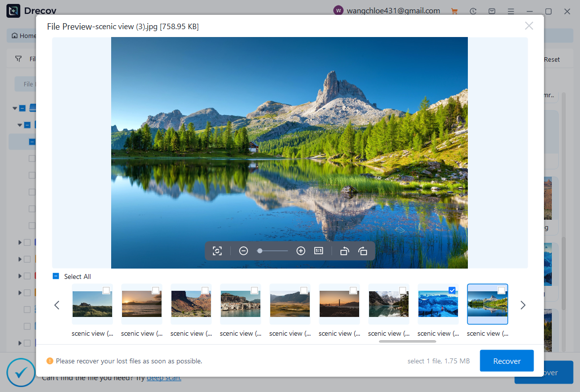Select the Golden Gate bridge thumbnail

pyautogui.click(x=339, y=304)
